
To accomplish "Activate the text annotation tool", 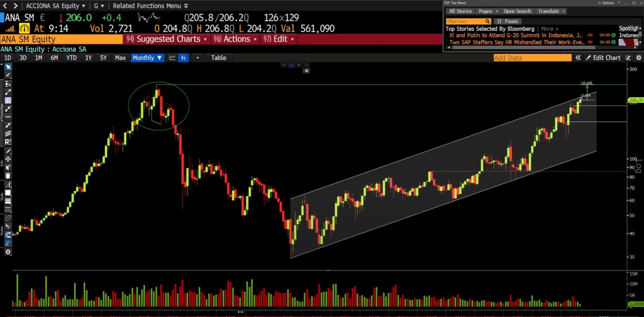I will click(x=8, y=101).
